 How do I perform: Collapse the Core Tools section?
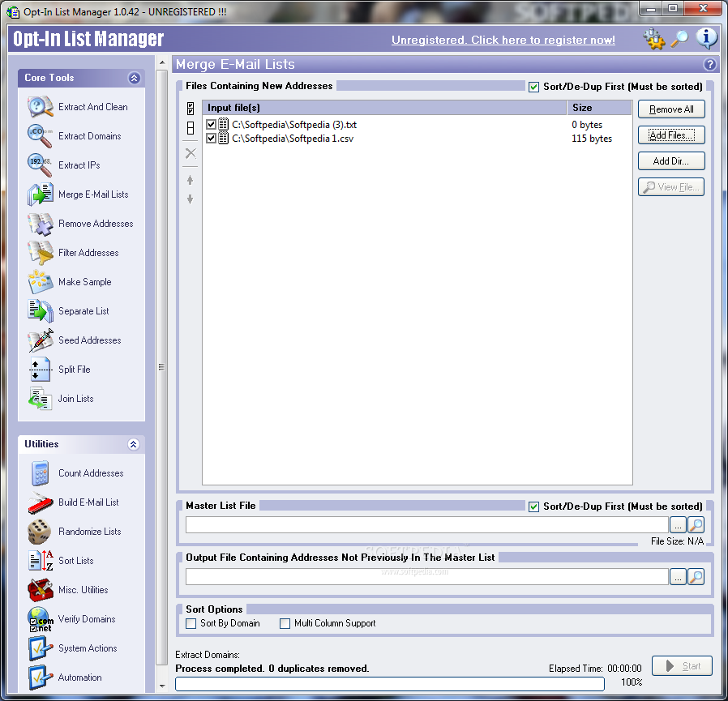135,78
